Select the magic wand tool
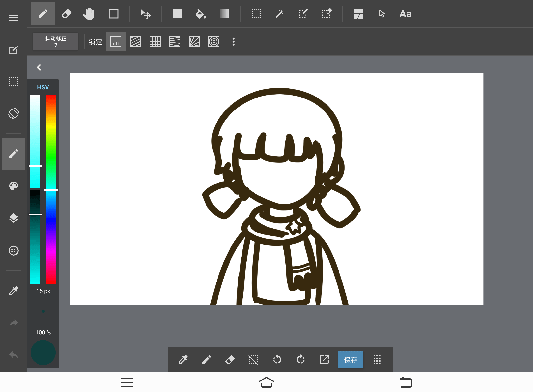533x392 pixels. [x=280, y=14]
